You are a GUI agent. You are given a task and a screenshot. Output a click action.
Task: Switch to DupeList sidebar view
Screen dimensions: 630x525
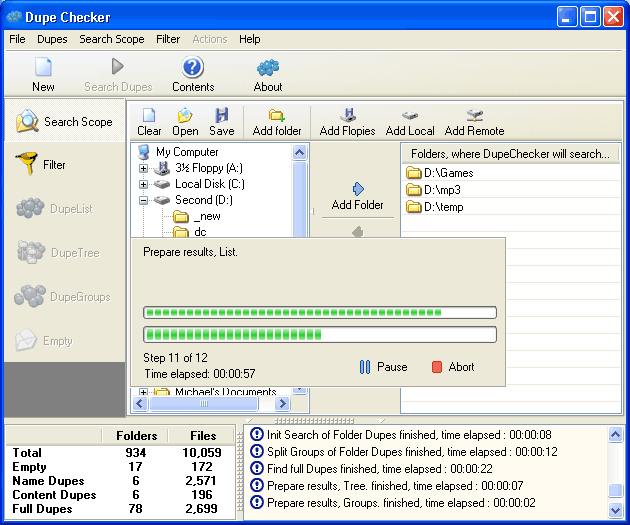pos(64,208)
